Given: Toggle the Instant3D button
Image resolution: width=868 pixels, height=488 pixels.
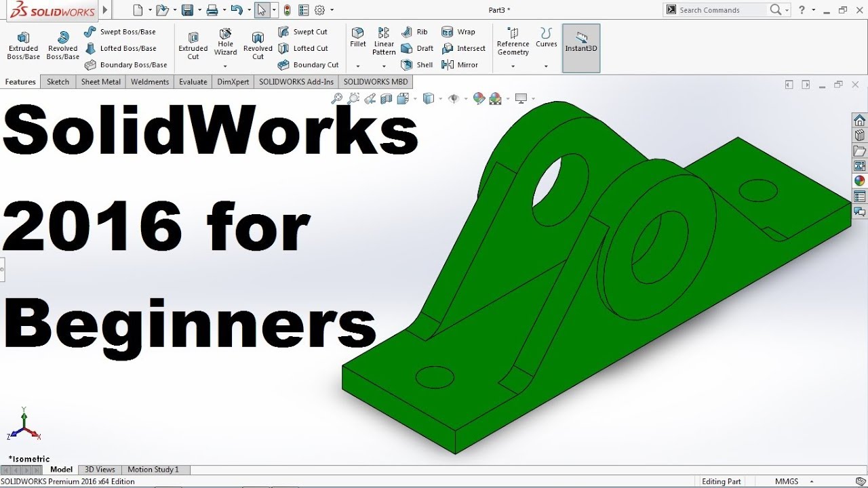Looking at the screenshot, I should pos(581,48).
